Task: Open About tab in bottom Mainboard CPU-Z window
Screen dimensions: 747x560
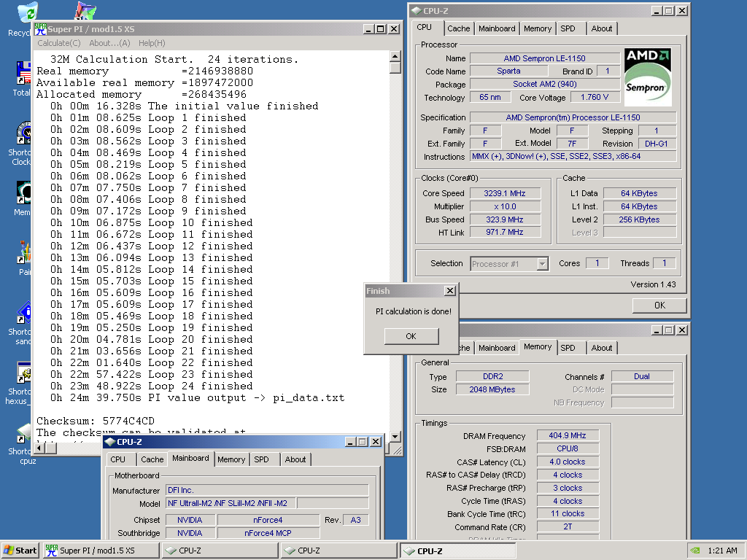Action: tap(295, 459)
